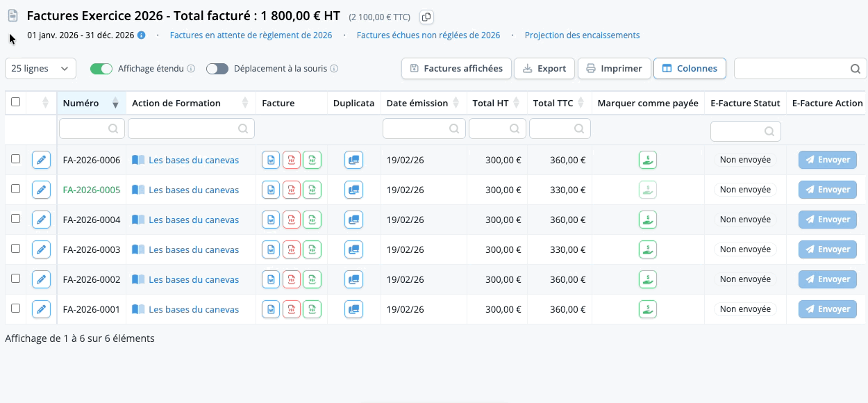Open duplicata icon for FA-2026-0002
Viewport: 868px width, 403px height.
pyautogui.click(x=353, y=279)
